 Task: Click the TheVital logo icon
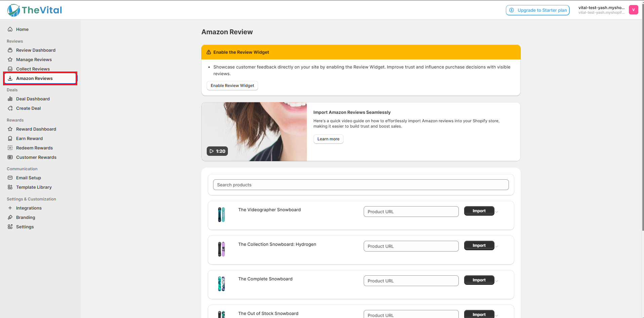(14, 10)
